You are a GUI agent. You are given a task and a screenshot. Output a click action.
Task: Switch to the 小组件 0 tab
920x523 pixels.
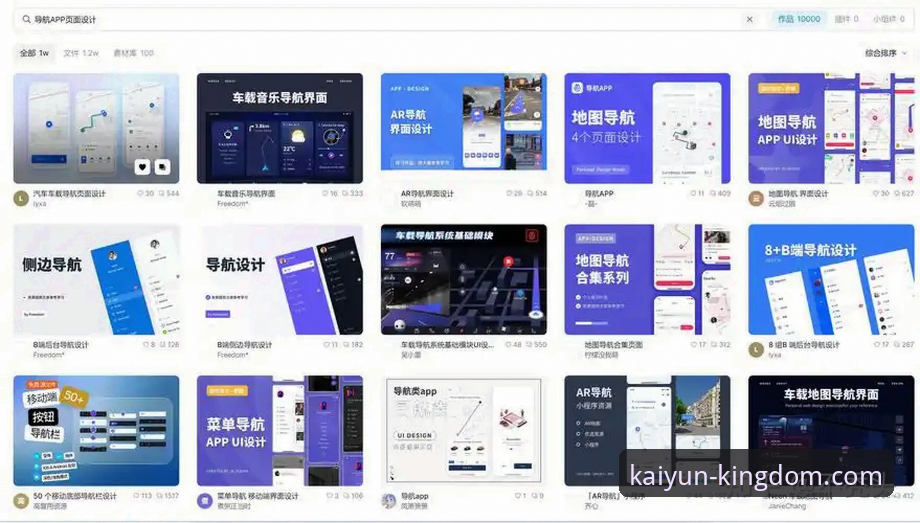(888, 19)
